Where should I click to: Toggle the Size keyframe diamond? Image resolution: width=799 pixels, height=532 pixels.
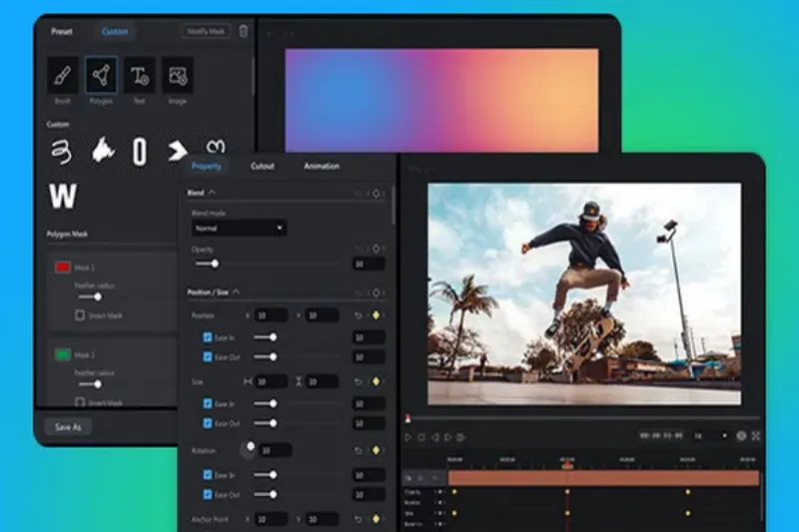click(x=377, y=381)
